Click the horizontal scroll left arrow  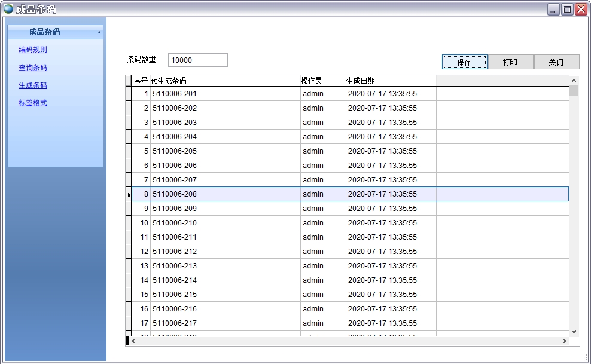coord(133,341)
